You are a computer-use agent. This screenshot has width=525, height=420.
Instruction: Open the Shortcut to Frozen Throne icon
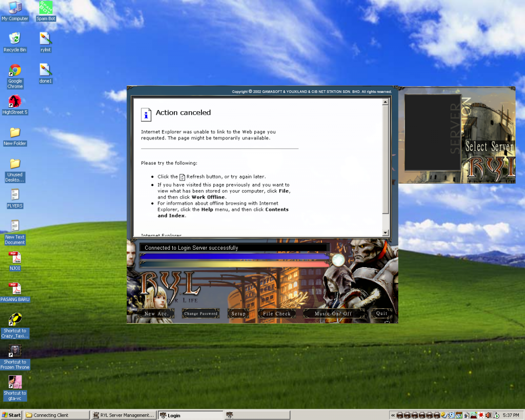[15, 351]
